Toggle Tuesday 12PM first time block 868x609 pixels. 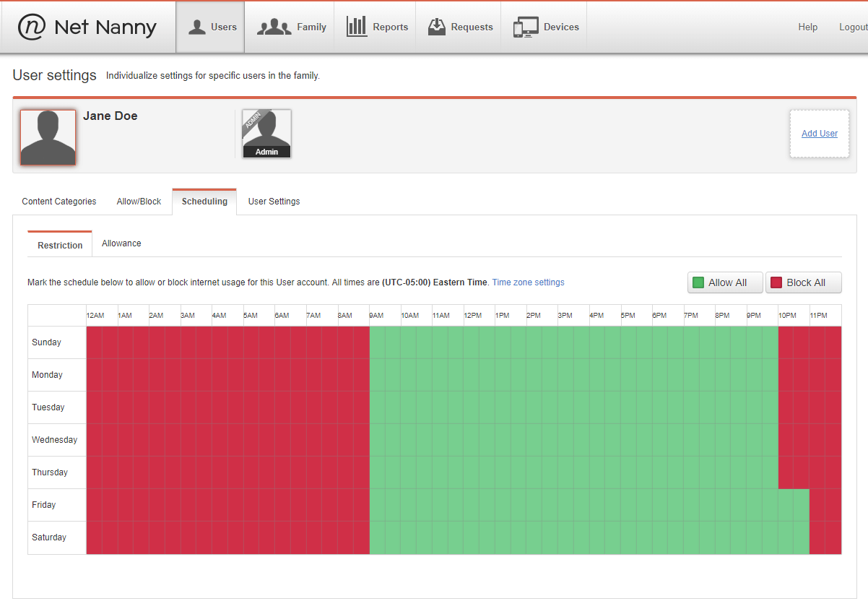coord(472,407)
